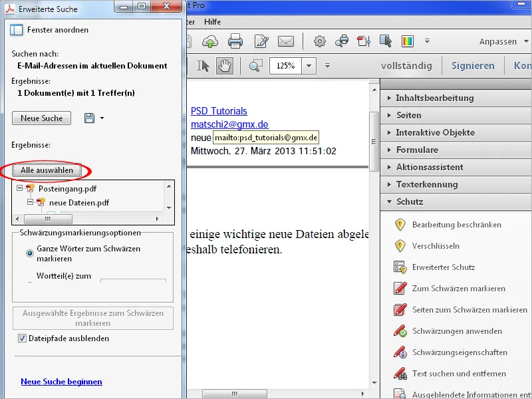Click the document scroll-up arrow
532x399 pixels.
pos(374,90)
